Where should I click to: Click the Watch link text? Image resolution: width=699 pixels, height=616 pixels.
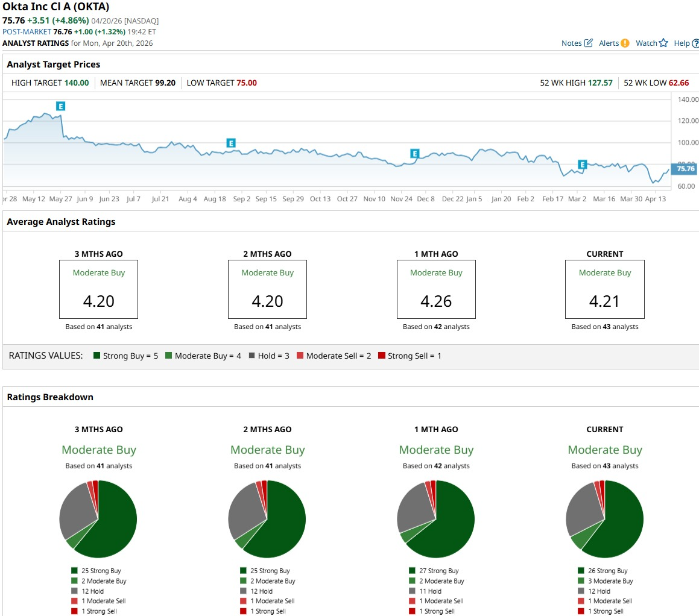[647, 43]
